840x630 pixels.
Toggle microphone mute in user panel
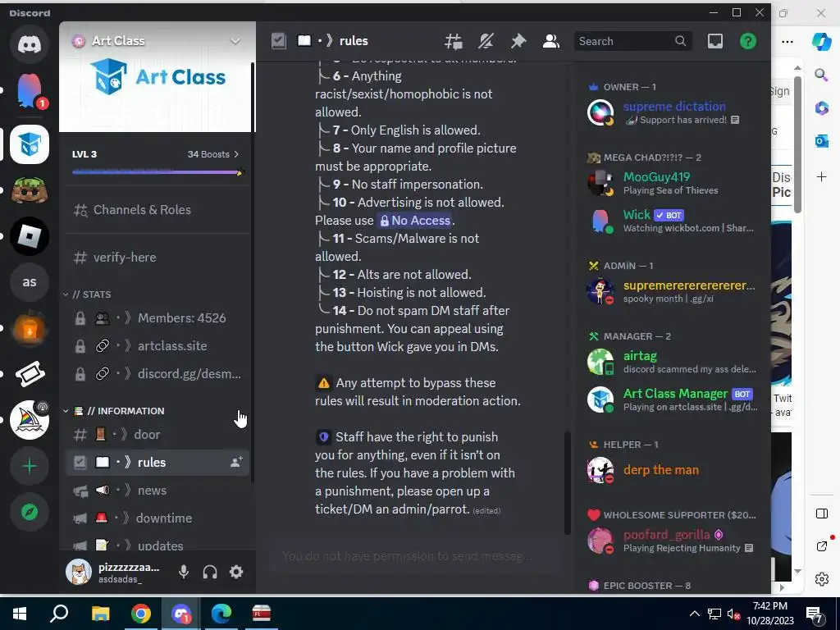coord(184,572)
